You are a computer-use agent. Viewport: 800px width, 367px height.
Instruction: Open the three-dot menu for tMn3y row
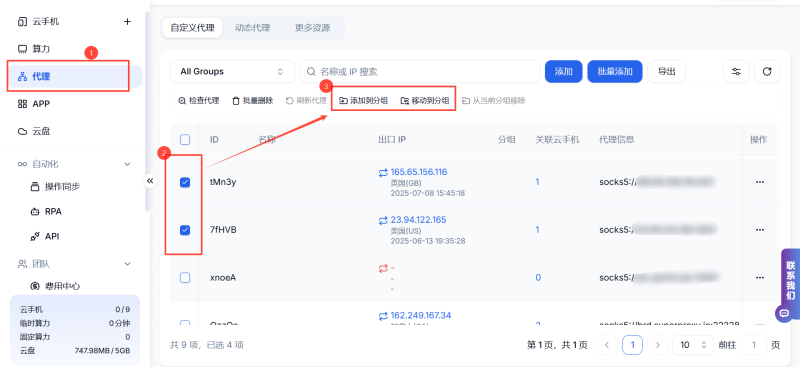coord(760,182)
